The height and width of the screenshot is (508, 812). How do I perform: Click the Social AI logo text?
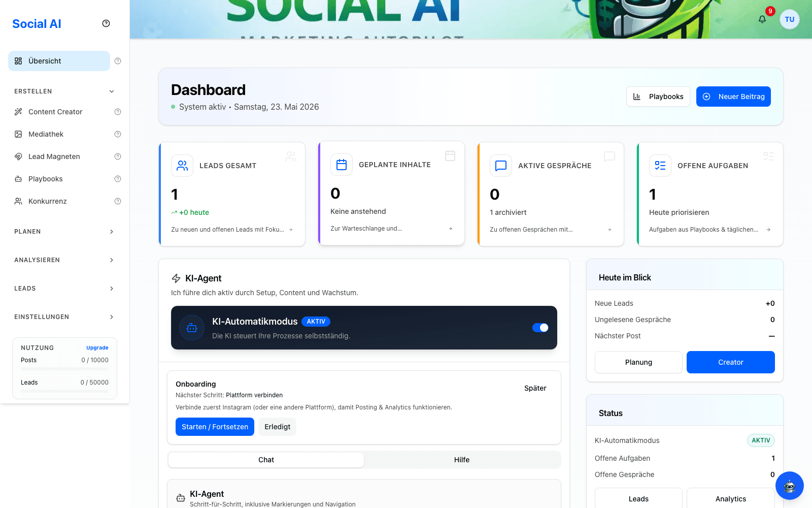[x=37, y=24]
